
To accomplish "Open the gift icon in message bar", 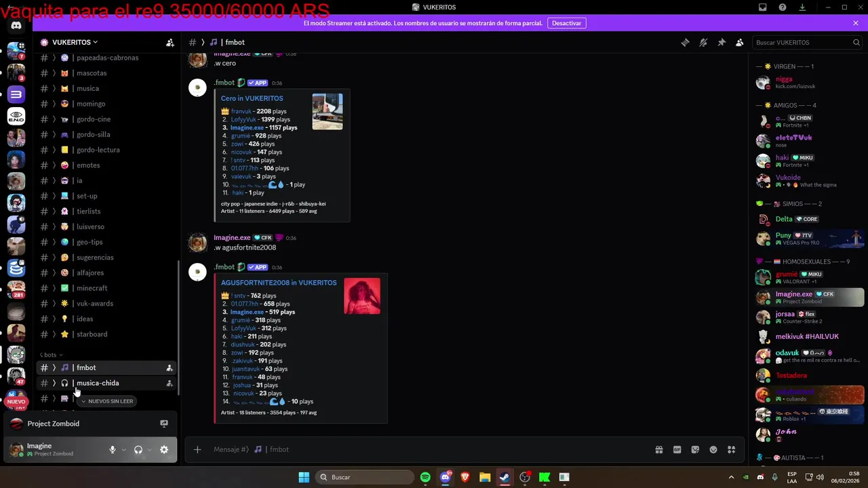I will (658, 449).
